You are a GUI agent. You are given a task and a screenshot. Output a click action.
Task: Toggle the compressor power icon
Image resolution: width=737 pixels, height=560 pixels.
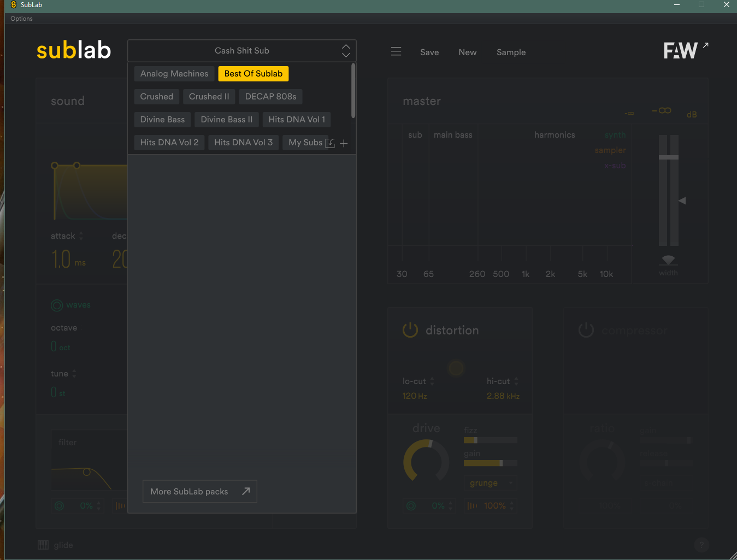click(x=586, y=330)
